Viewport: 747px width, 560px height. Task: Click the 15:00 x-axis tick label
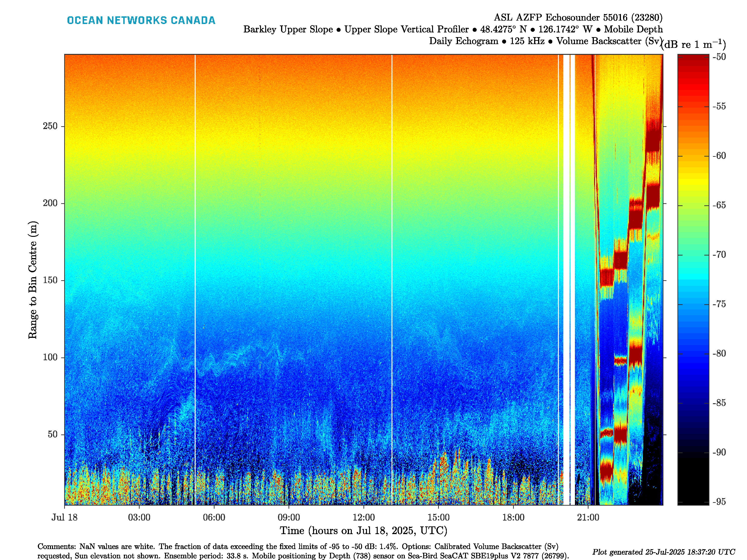pos(438,518)
